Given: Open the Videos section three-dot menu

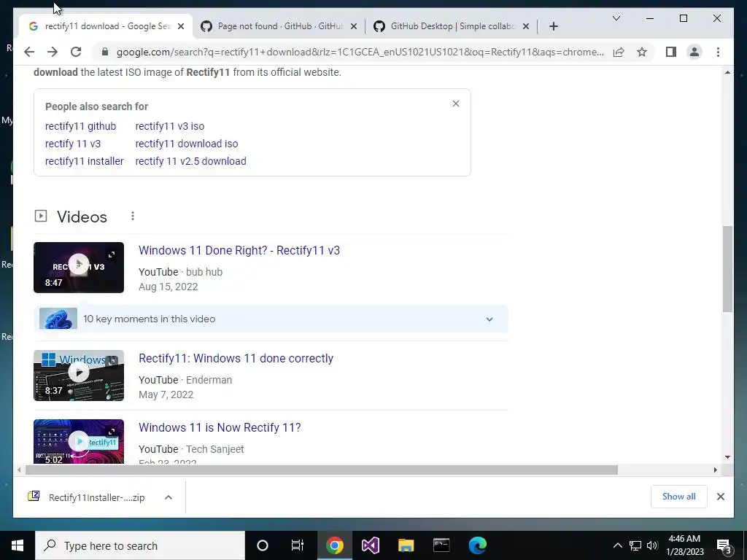Looking at the screenshot, I should (x=133, y=216).
